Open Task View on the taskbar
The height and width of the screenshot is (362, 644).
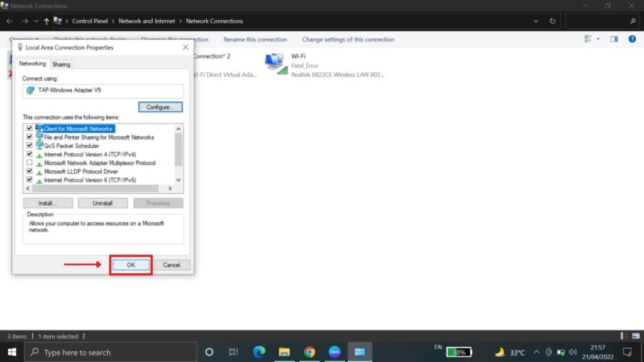coord(233,352)
